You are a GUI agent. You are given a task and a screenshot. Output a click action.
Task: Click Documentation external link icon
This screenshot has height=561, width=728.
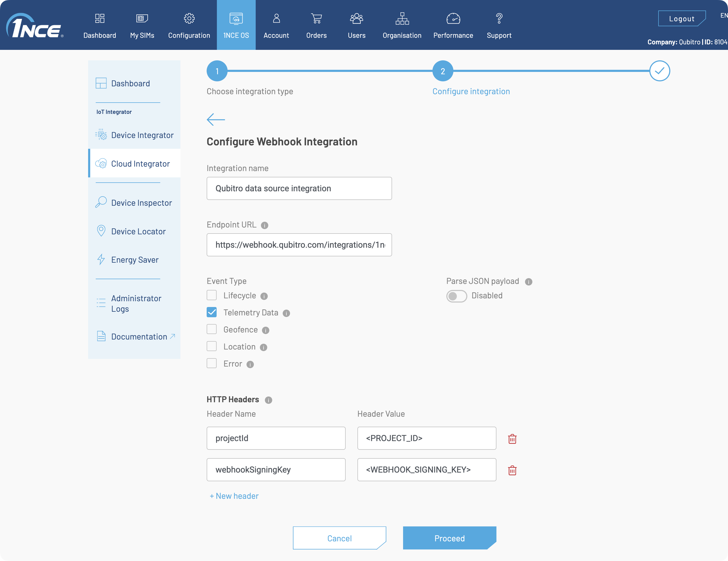click(x=173, y=336)
